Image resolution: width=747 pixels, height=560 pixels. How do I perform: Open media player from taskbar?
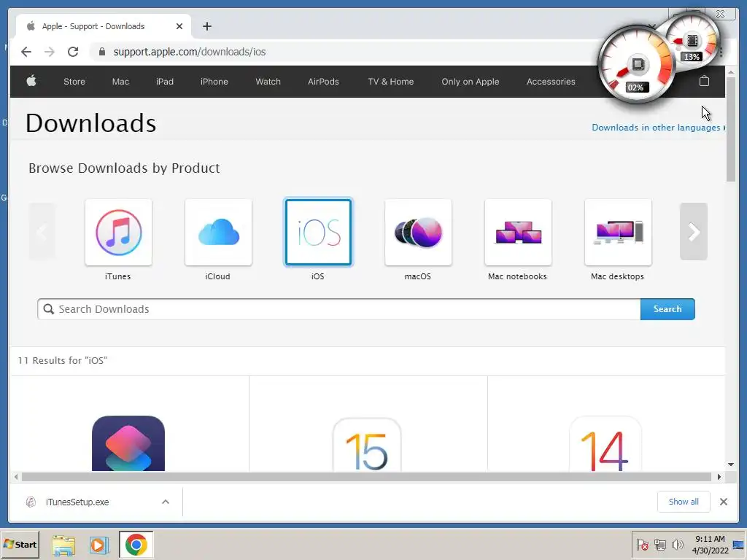[x=99, y=545]
